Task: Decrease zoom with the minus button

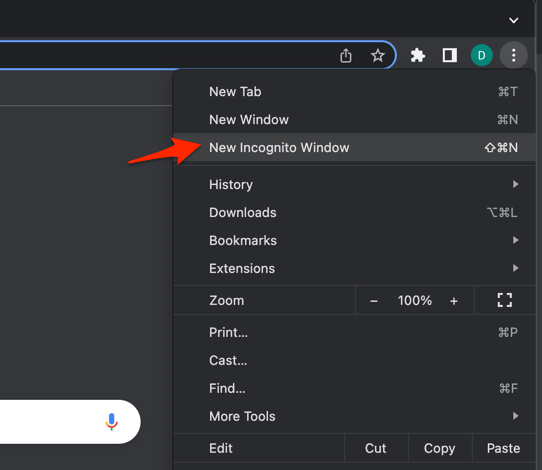Action: [x=374, y=301]
